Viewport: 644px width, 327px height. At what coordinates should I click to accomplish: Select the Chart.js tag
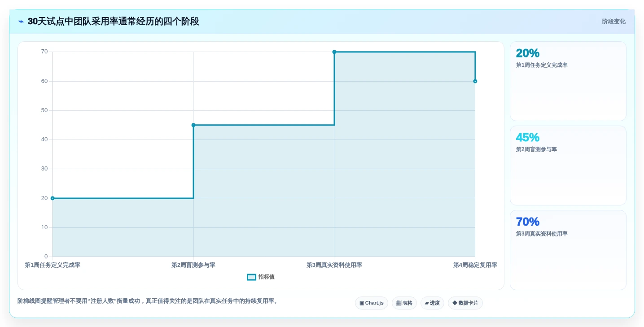372,303
